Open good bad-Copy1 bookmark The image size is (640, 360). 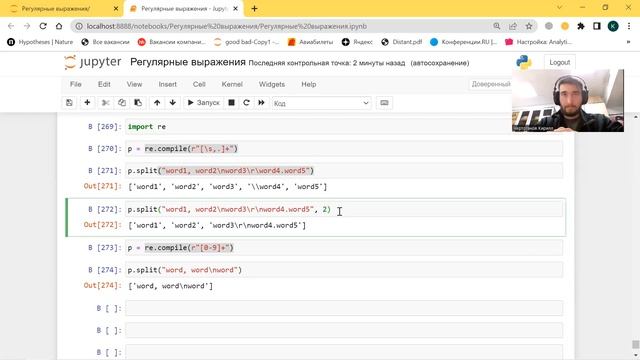point(247,42)
